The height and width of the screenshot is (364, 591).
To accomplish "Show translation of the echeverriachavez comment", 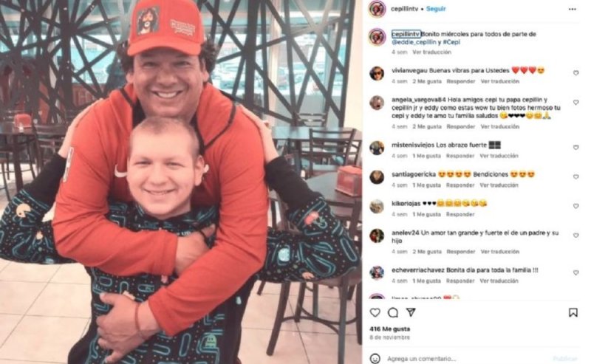I will pyautogui.click(x=499, y=281).
